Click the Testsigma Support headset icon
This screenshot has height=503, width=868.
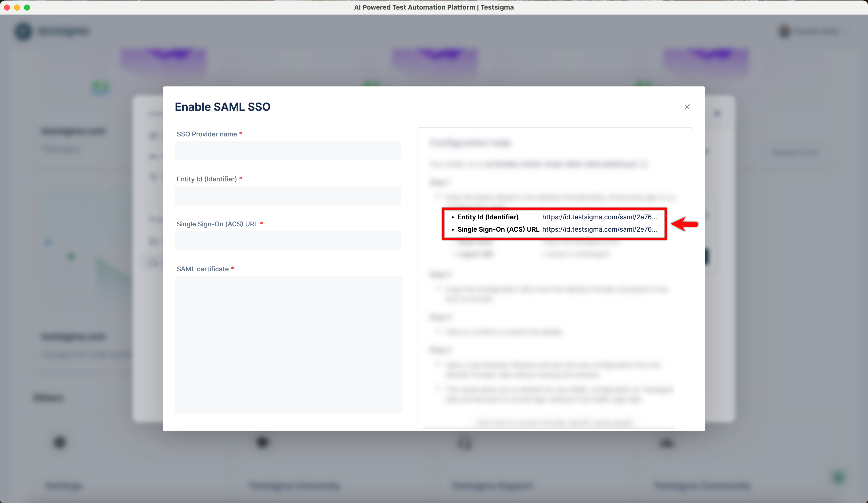[464, 443]
